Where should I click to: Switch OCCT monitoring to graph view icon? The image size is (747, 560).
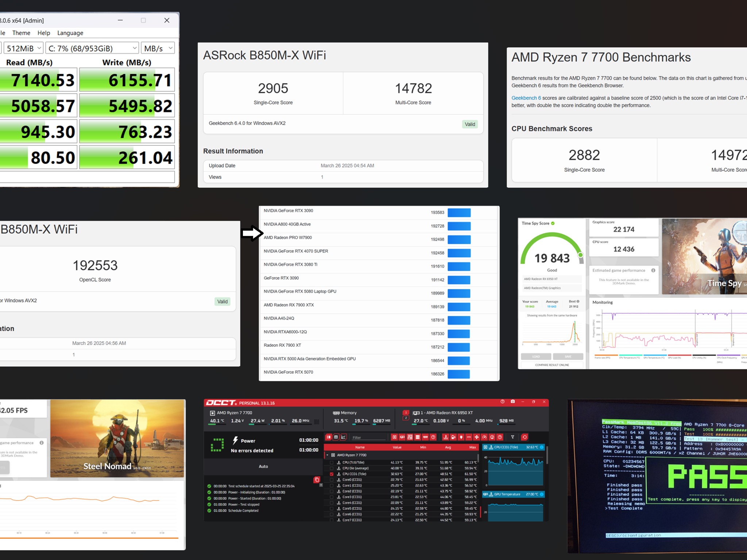coord(343,437)
